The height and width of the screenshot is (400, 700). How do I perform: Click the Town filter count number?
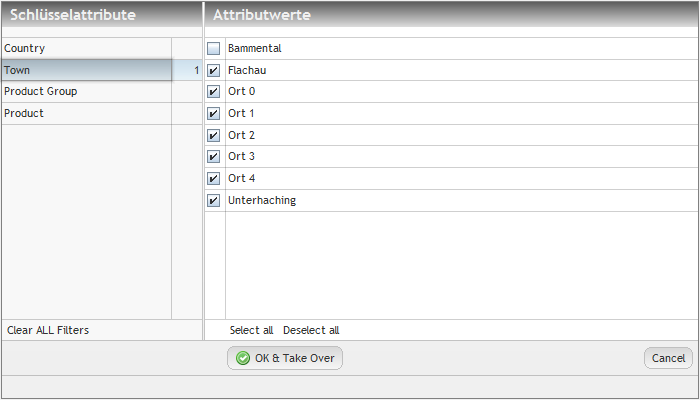(196, 70)
